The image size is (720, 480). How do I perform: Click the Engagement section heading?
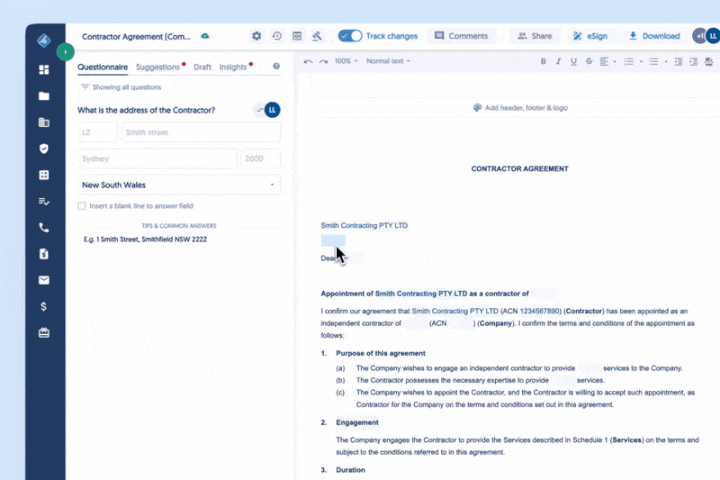click(357, 422)
